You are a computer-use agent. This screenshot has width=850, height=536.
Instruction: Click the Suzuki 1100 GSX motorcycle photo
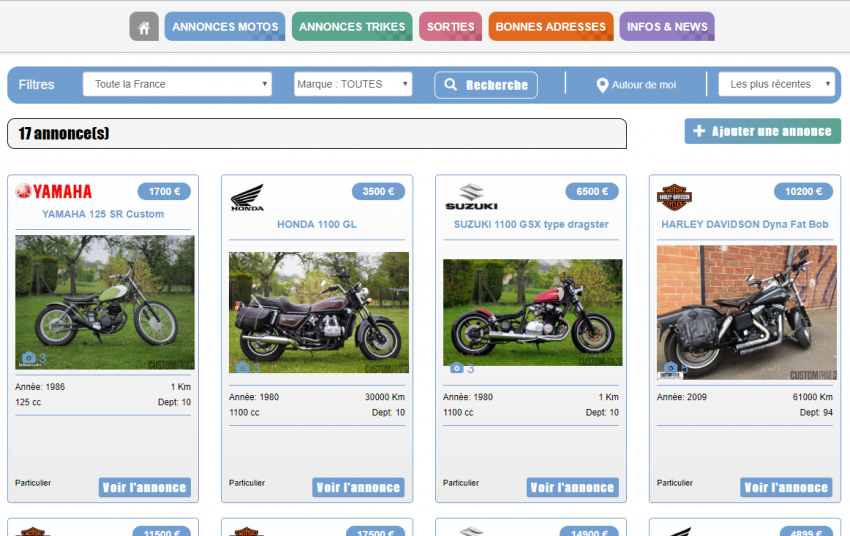tap(532, 313)
